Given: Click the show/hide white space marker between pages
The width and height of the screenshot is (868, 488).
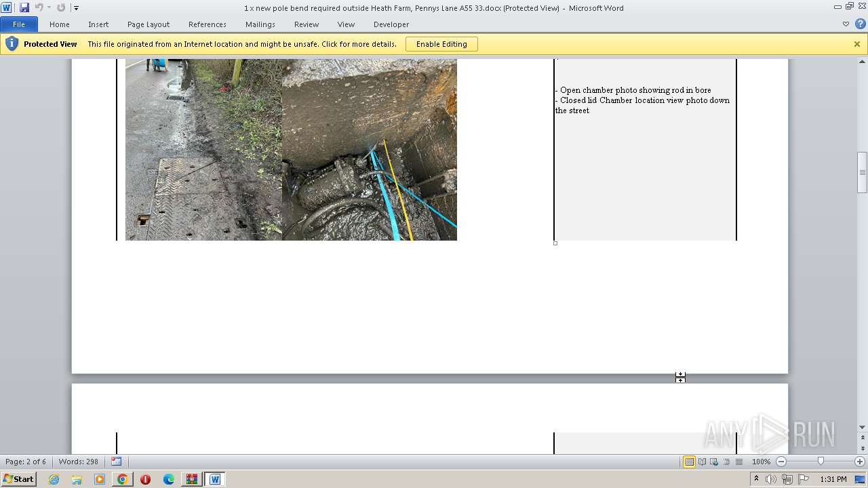Looking at the screenshot, I should 680,378.
